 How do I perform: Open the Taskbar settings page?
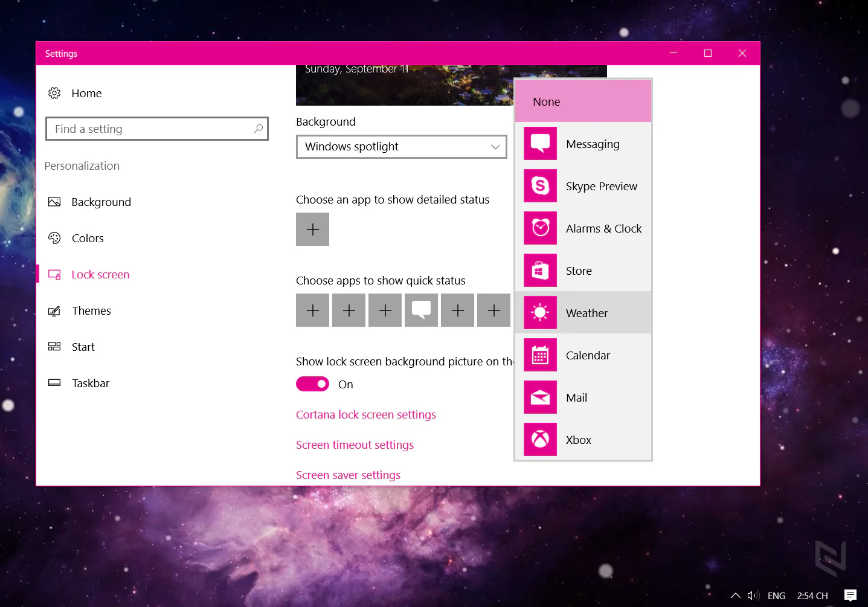tap(91, 383)
